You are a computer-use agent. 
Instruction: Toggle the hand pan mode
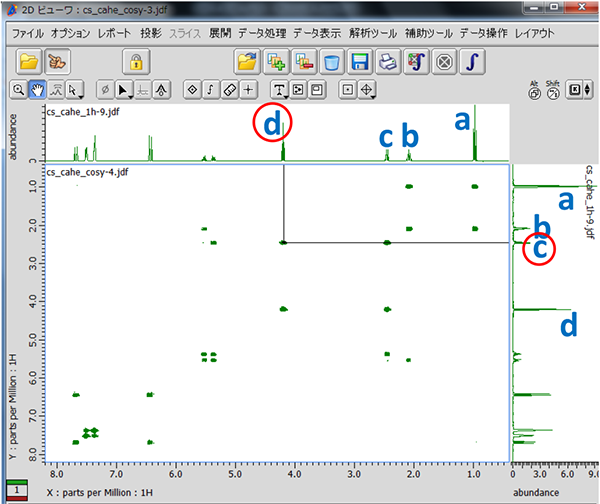[37, 90]
